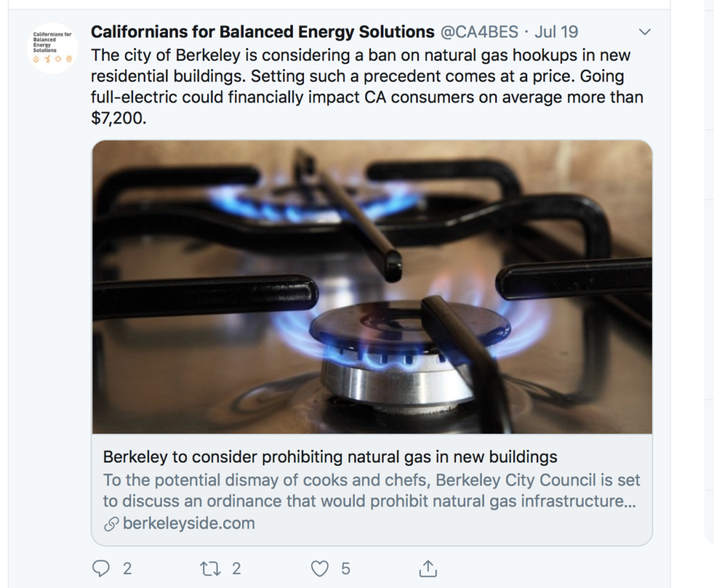Retweet this CA4BES tweet
The width and height of the screenshot is (714, 588).
(210, 568)
